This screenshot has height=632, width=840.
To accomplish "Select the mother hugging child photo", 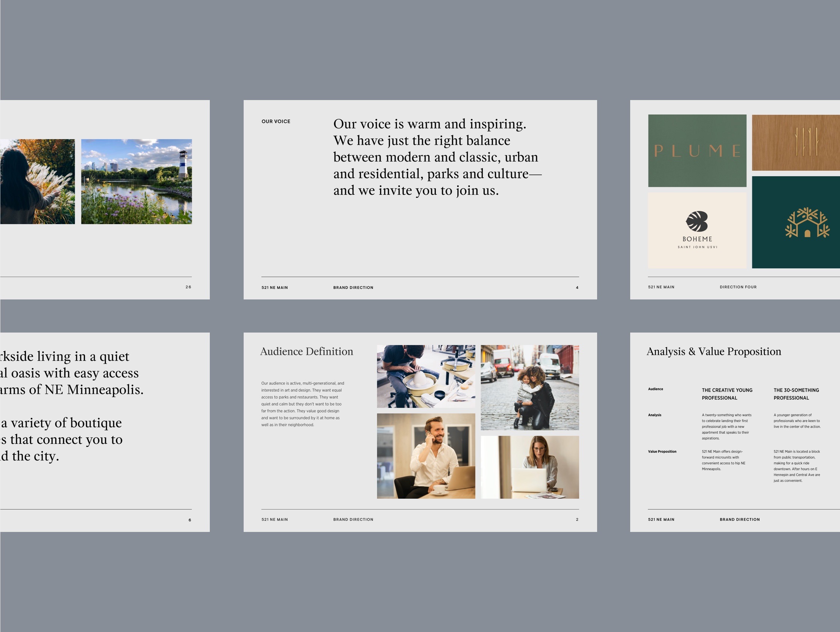I will 529,387.
